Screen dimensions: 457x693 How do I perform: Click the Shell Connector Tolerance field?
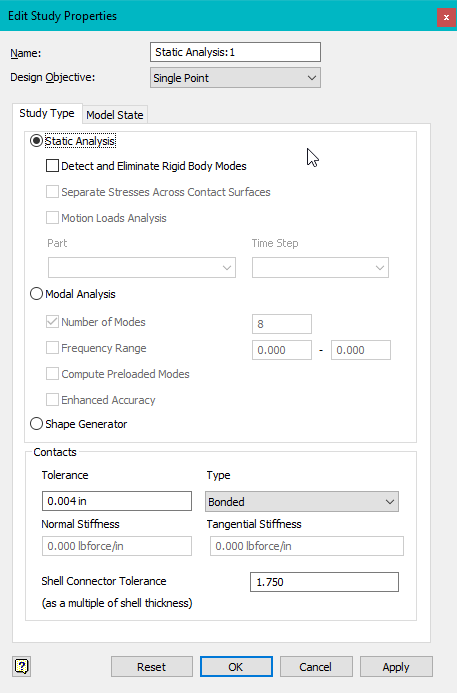click(324, 582)
